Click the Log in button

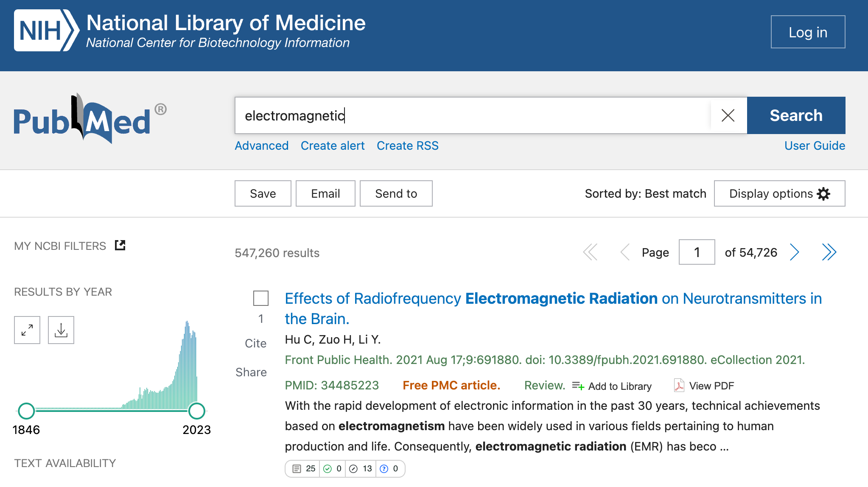coord(807,31)
